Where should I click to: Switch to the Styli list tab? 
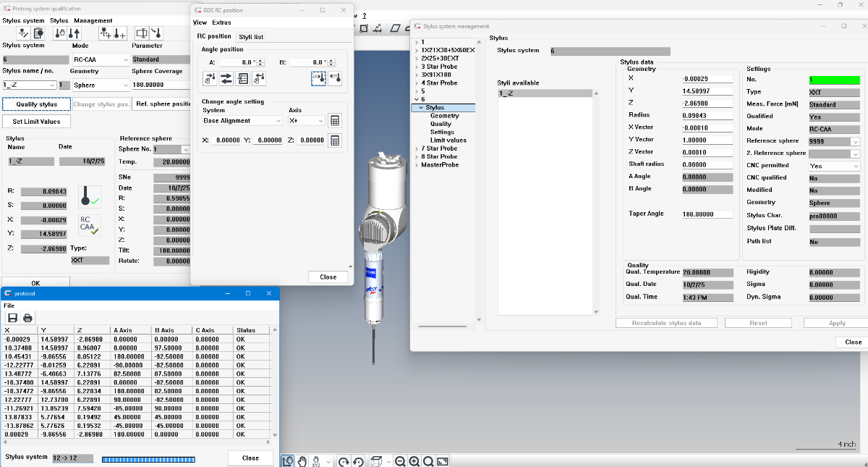[x=251, y=36]
